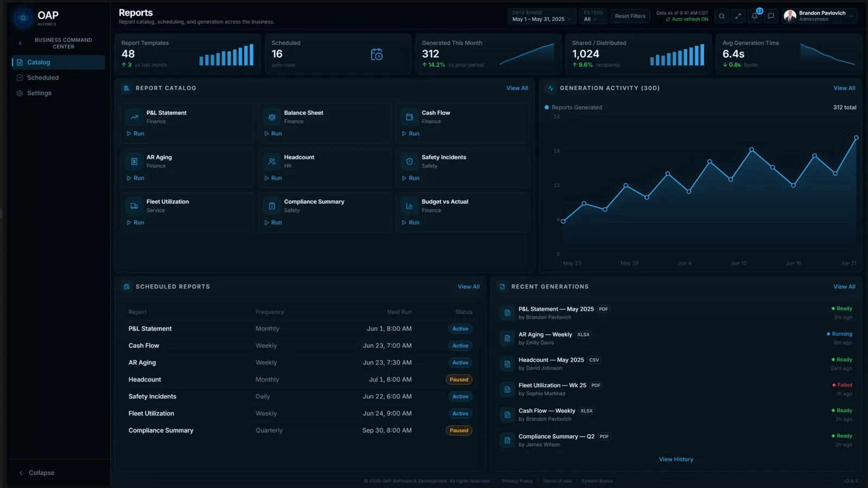
Task: Open the chat messages icon
Action: [x=771, y=16]
